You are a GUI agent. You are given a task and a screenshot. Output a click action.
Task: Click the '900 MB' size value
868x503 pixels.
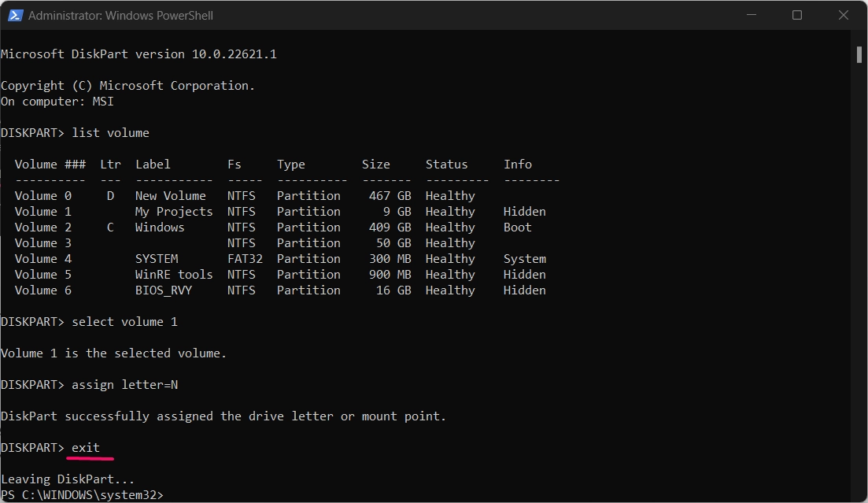point(390,275)
